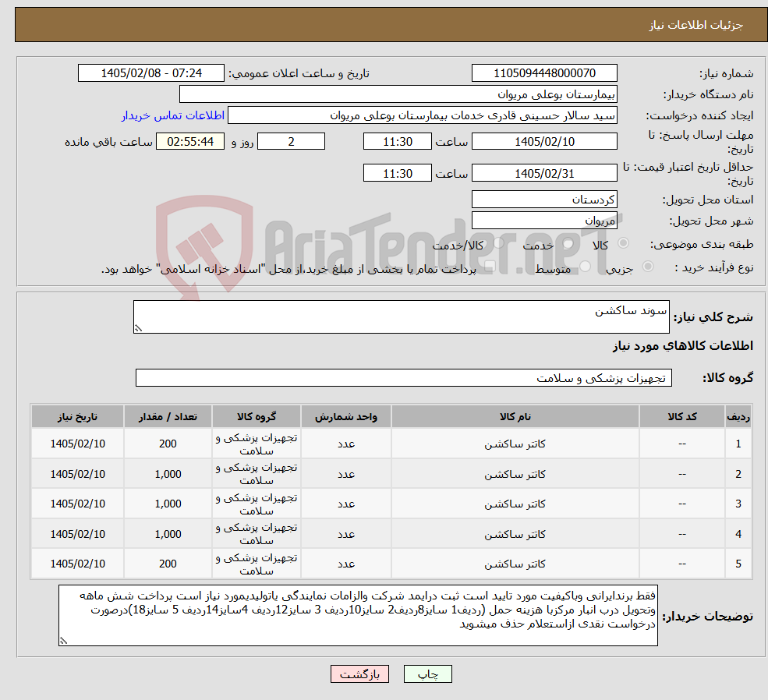Click the buyer notes text area

pyautogui.click(x=358, y=615)
